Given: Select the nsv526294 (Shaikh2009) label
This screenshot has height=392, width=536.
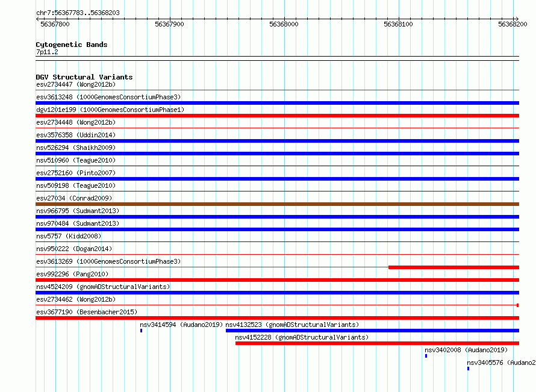Looking at the screenshot, I should point(76,148).
